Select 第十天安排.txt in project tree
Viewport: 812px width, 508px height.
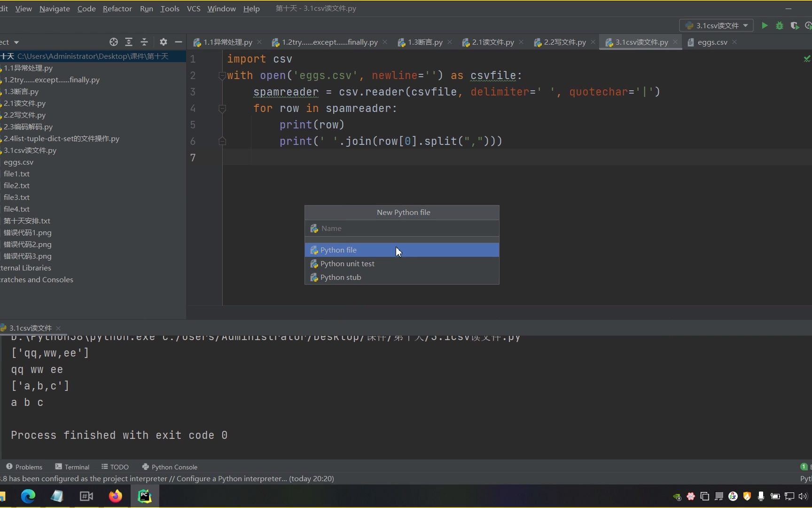pos(27,221)
